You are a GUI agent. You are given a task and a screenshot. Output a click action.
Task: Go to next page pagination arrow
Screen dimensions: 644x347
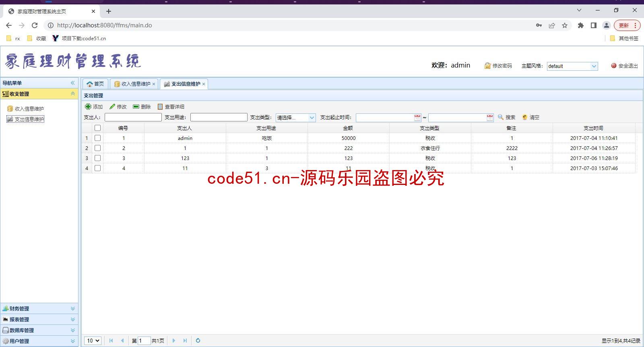174,341
